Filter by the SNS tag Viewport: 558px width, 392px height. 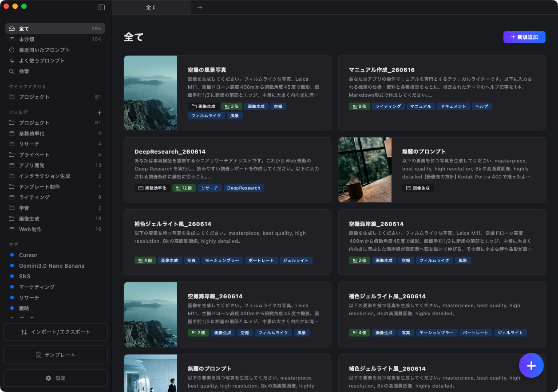pyautogui.click(x=55, y=276)
